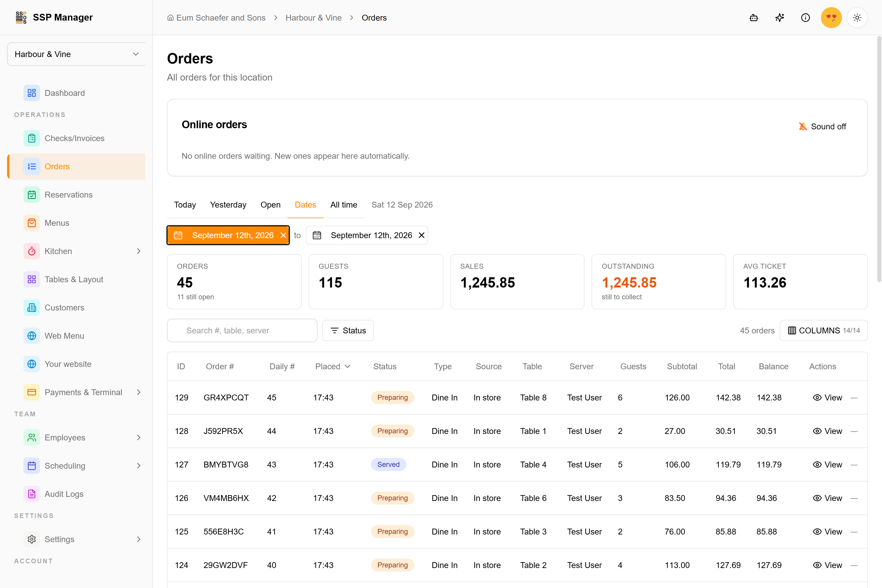
Task: Clear the end date September 12th
Action: pos(422,235)
